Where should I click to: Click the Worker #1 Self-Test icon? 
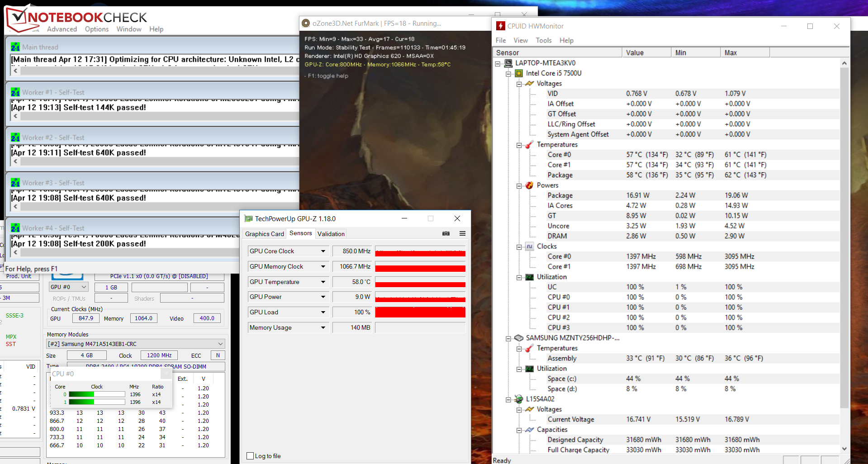click(15, 92)
